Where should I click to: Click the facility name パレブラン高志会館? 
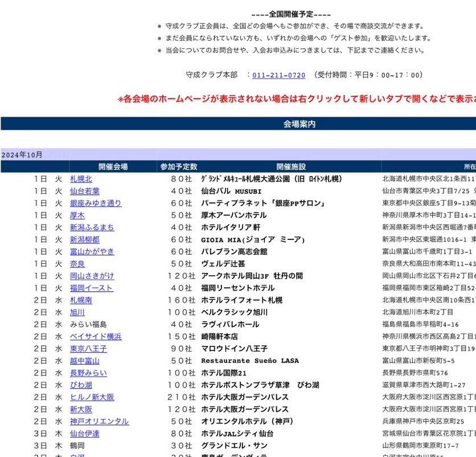coord(234,252)
